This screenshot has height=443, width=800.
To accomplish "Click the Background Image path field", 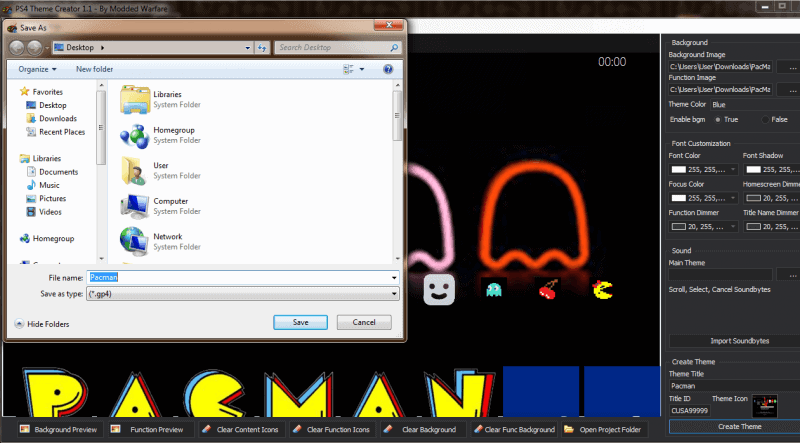I will (x=720, y=66).
